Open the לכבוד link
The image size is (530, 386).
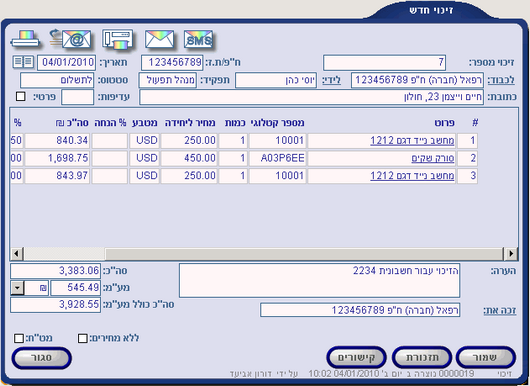click(x=501, y=80)
